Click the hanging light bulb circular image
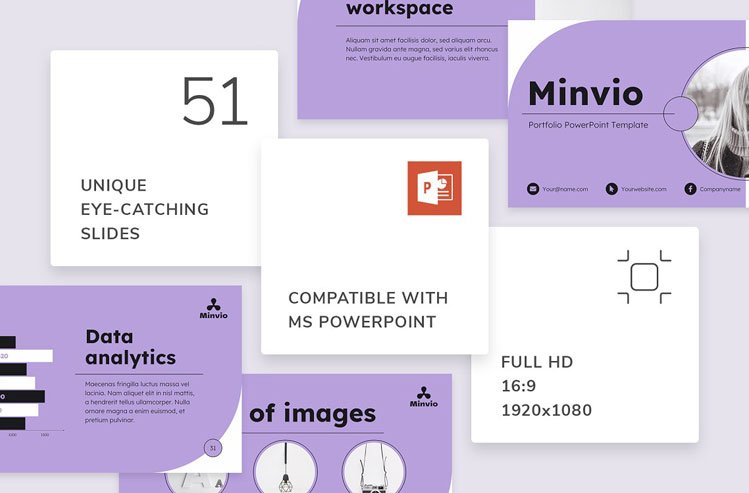This screenshot has width=749, height=493. coord(286,467)
